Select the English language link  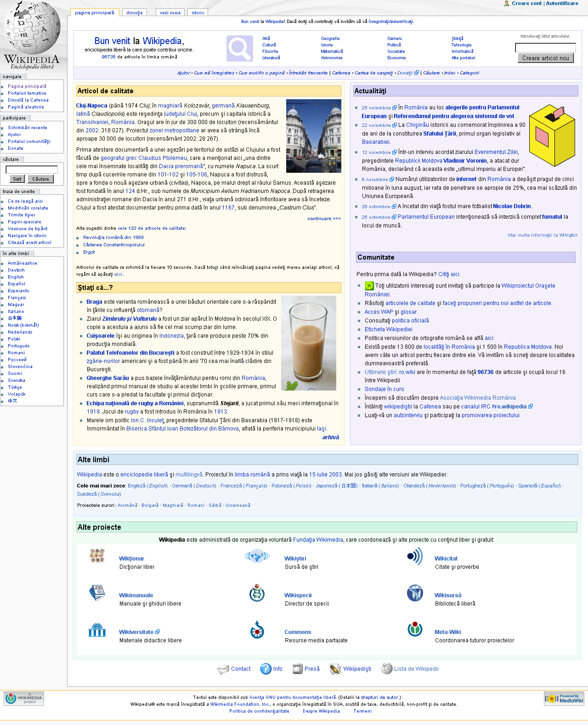point(16,277)
